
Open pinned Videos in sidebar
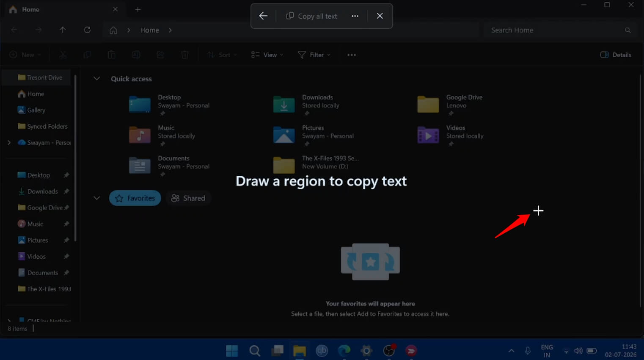coord(32,256)
